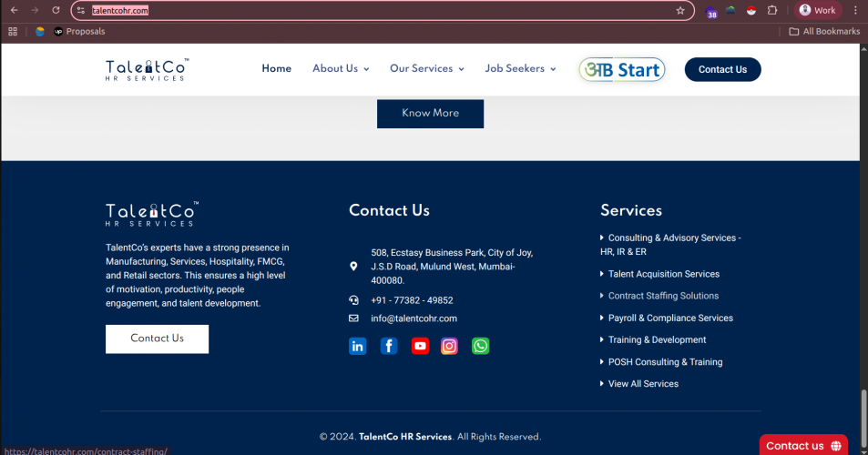Expand the Our Services dropdown menu

(x=427, y=68)
